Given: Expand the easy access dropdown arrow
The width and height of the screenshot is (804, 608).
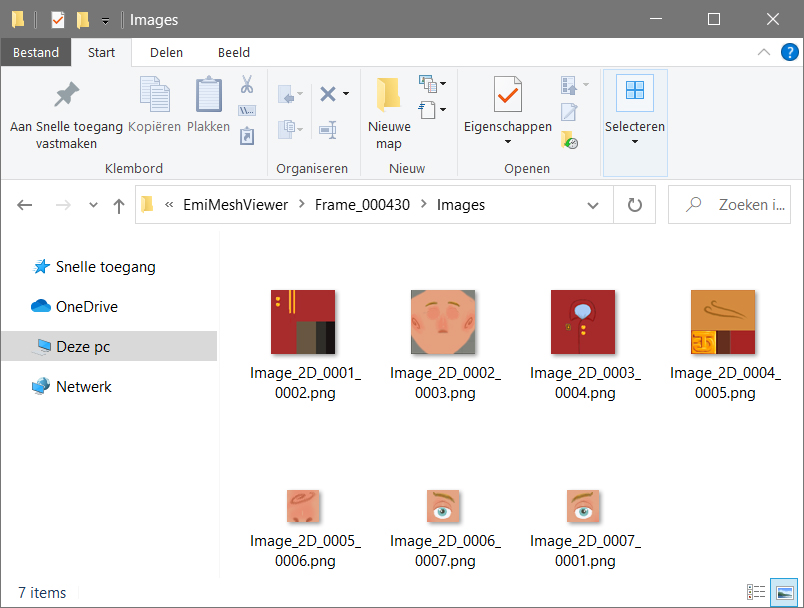Looking at the screenshot, I should click(443, 109).
